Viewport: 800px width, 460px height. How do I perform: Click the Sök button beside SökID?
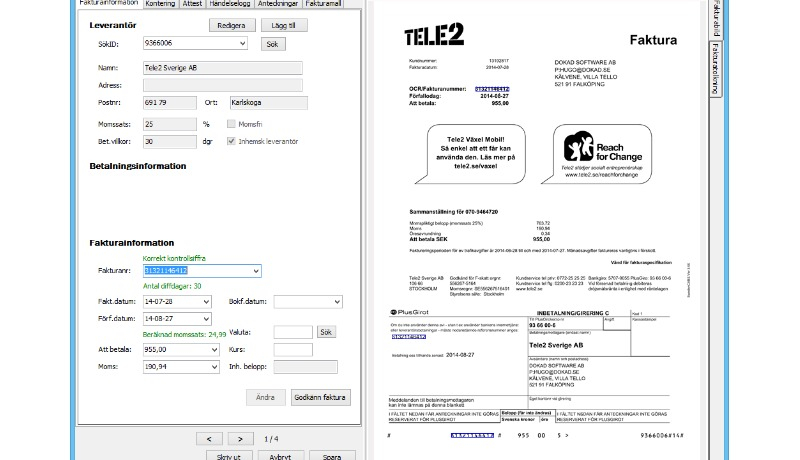tap(272, 44)
